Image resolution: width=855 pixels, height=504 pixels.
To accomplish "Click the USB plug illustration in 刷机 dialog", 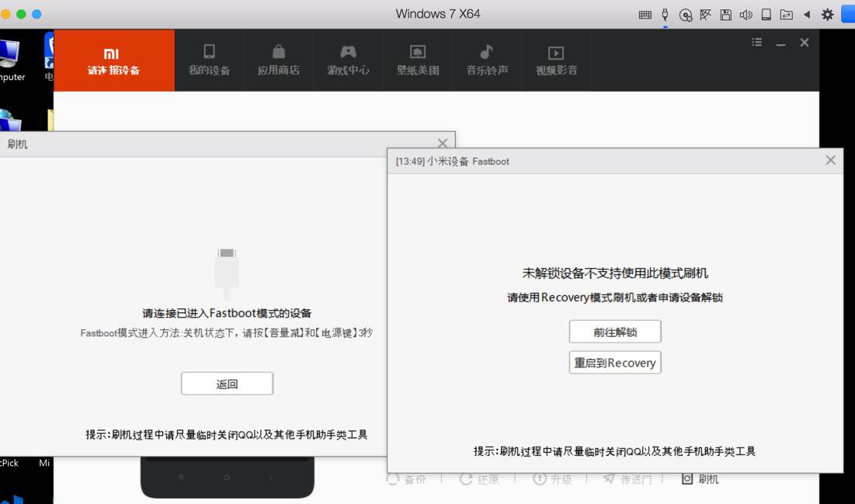I will coord(227,274).
